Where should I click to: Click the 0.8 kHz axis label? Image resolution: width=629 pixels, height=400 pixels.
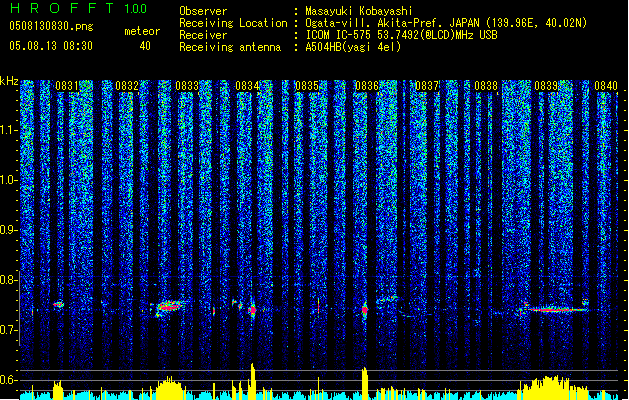click(8, 280)
